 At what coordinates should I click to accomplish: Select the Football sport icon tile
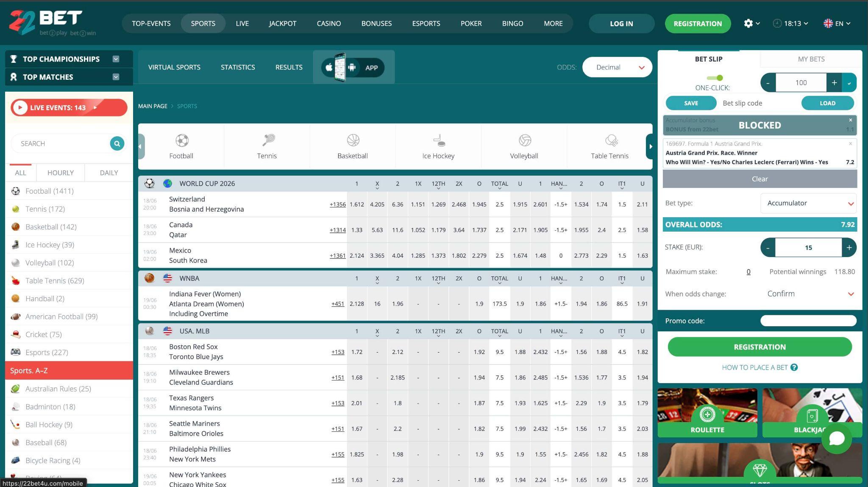181,147
